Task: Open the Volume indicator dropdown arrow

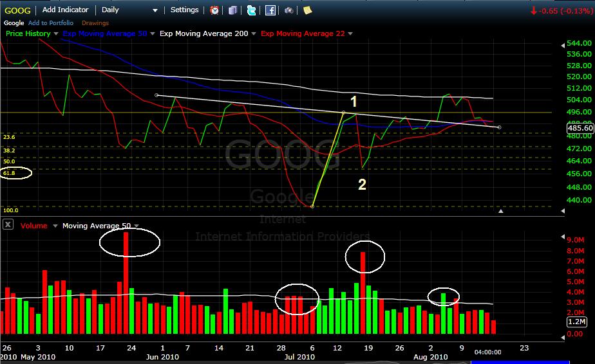Action: coord(55,226)
